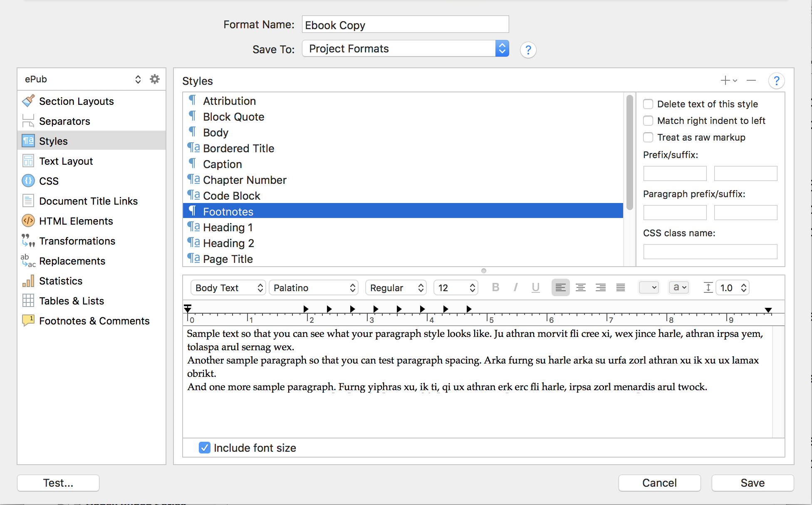Click minus icon to remove selected style

click(751, 80)
